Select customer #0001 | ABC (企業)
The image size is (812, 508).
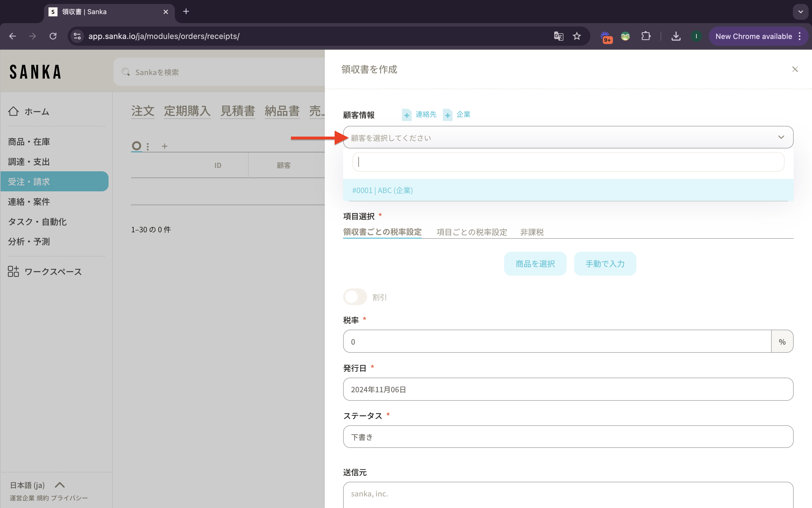(x=568, y=190)
